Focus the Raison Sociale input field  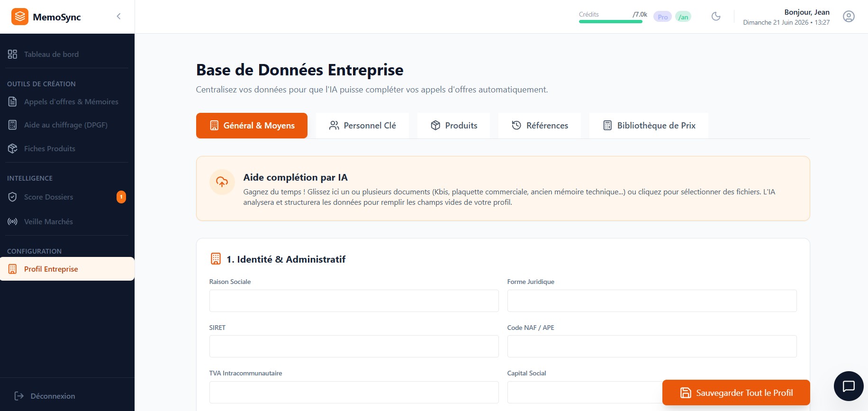point(354,301)
